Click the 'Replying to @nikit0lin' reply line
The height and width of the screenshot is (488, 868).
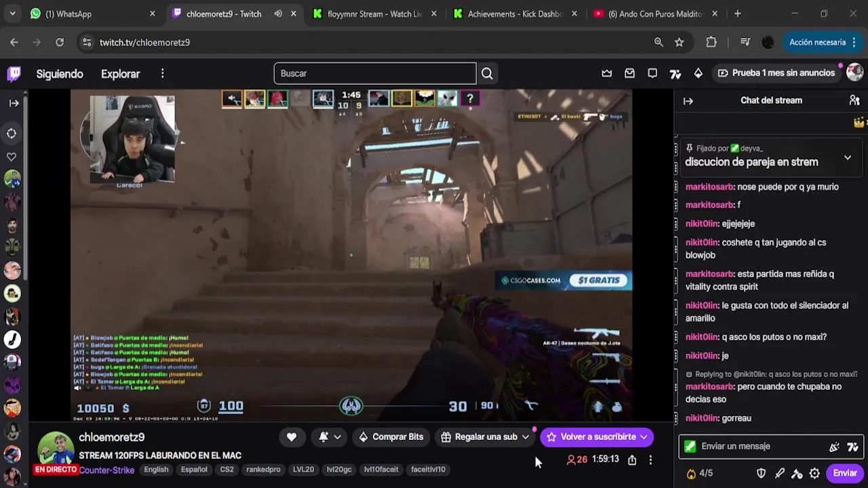[772, 374]
